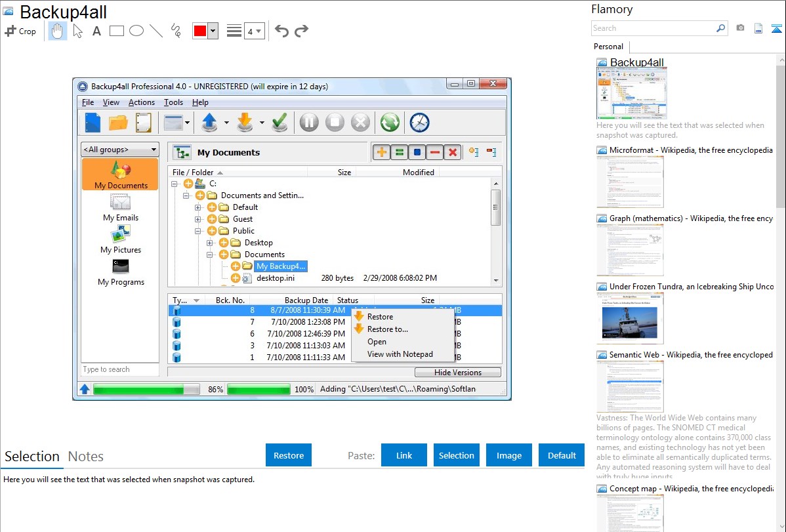The image size is (786, 532).
Task: Click the Stop toolbar button
Action: click(x=335, y=123)
